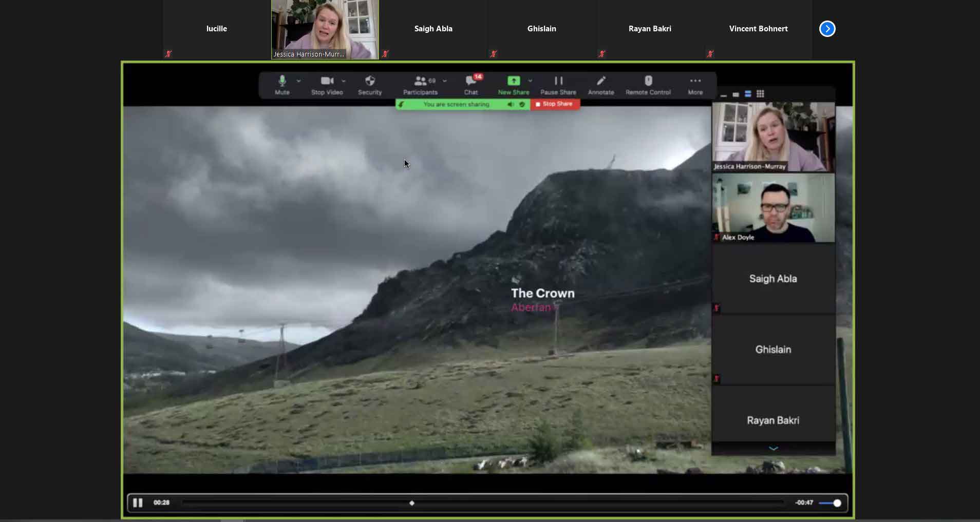Expand the video options arrow beside Stop Video
The image size is (980, 522).
pos(344,81)
